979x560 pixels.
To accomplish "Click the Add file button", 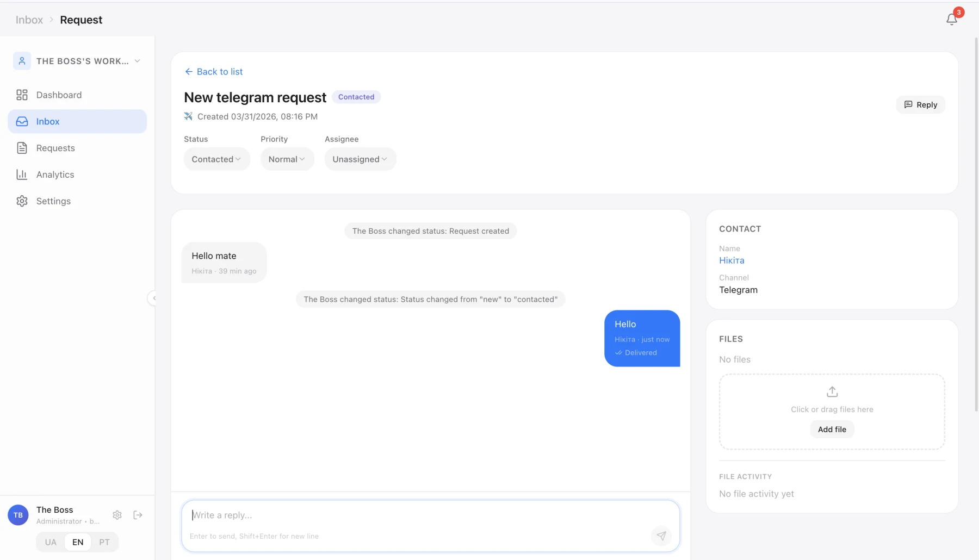I will point(832,430).
